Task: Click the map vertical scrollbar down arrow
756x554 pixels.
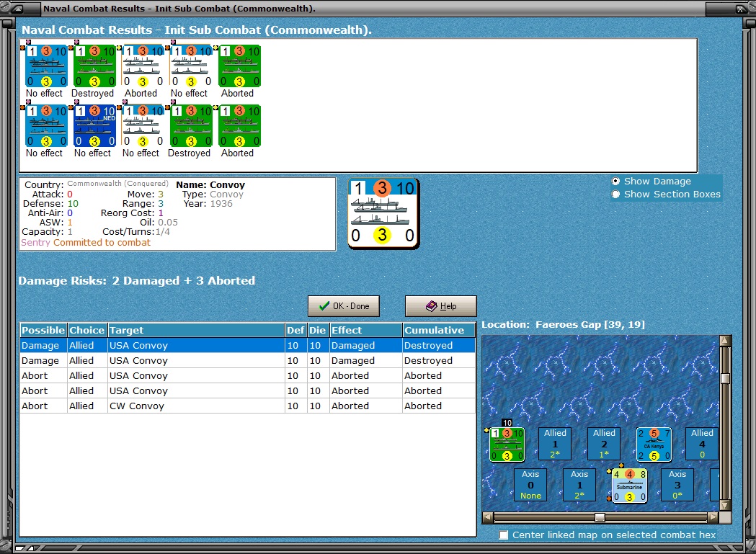Action: click(725, 505)
